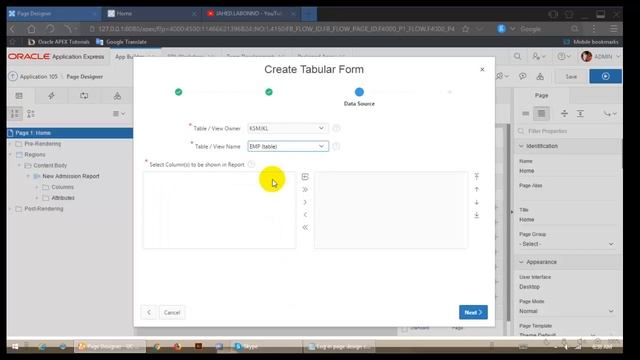Collapse the Content Body tree node

[19, 165]
